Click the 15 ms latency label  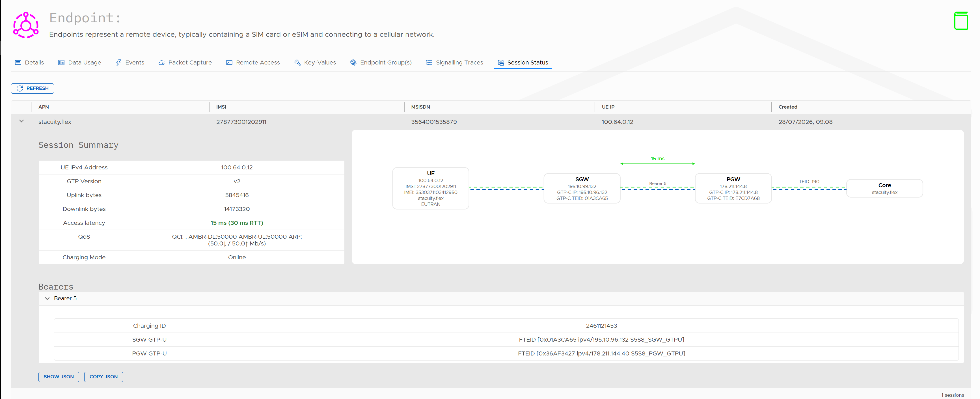pos(657,159)
